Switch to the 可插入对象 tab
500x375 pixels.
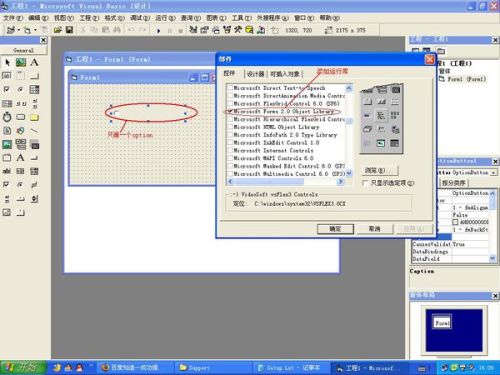coord(285,74)
